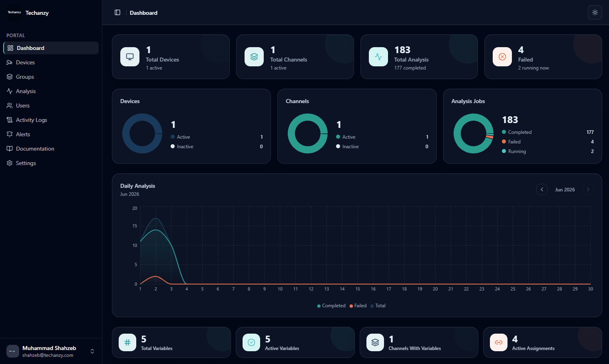Click the link icon on Active Assignments
Viewport: 609px width, 364px height.
[x=499, y=342]
